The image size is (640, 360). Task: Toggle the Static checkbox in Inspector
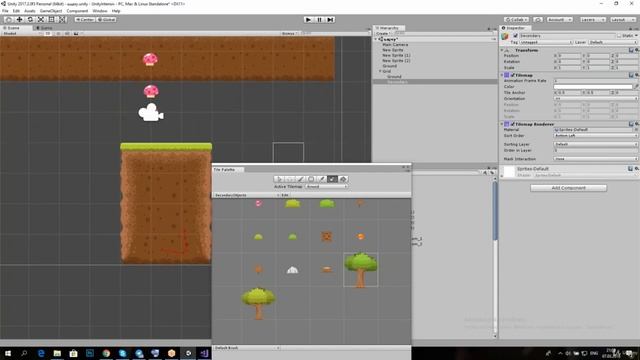click(x=619, y=36)
